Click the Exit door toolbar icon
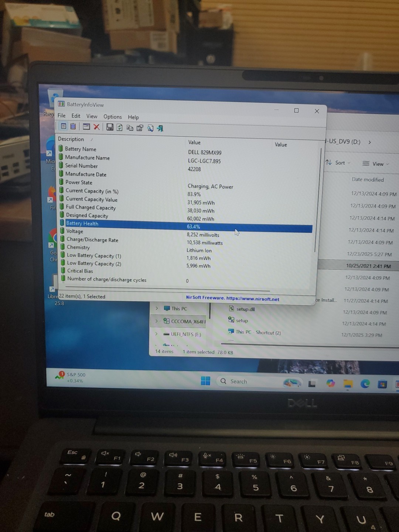Viewport: 399px width, 532px height. tap(160, 128)
